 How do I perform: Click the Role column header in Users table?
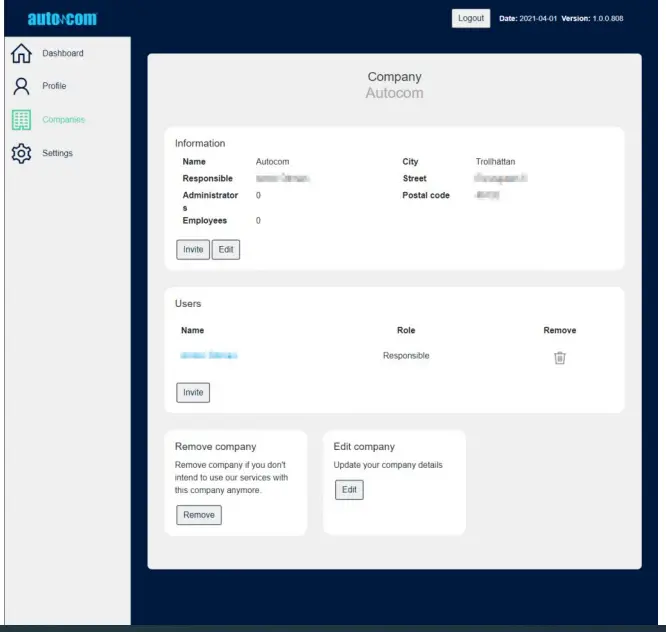point(406,330)
